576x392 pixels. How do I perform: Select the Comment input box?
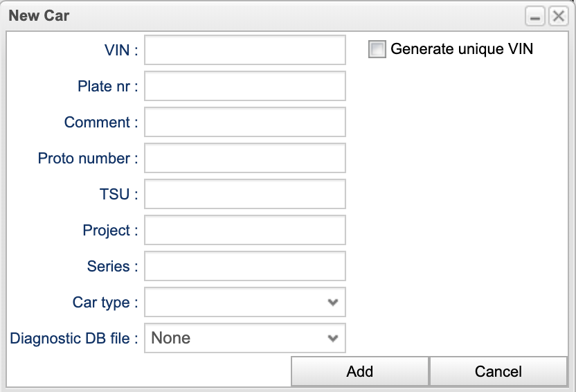[245, 122]
